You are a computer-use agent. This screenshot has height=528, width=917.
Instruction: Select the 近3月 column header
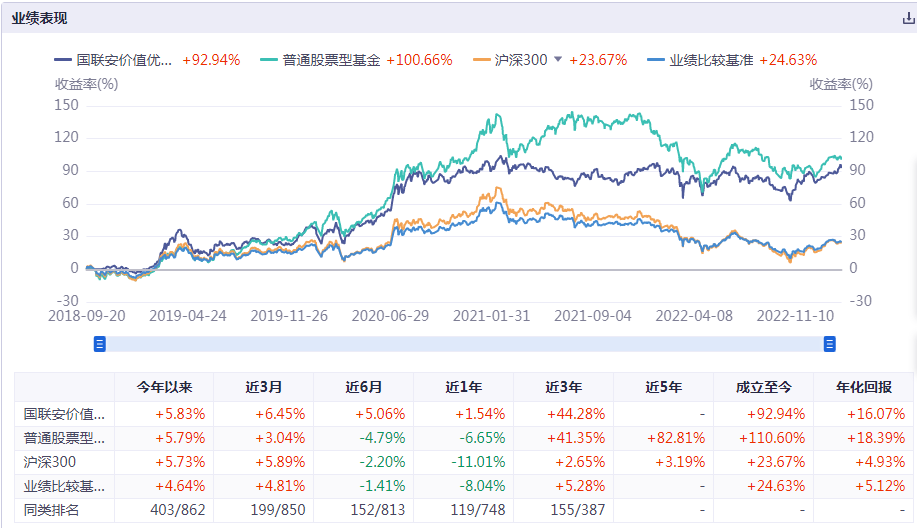[264, 388]
